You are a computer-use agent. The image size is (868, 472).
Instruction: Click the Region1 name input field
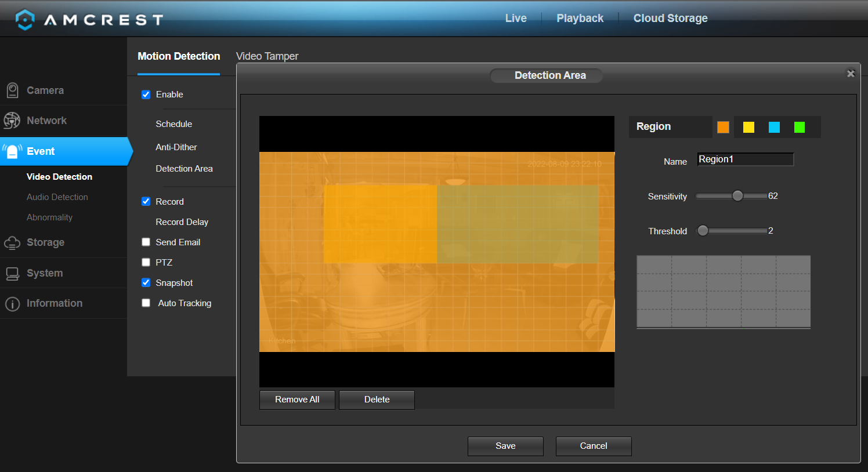(746, 159)
